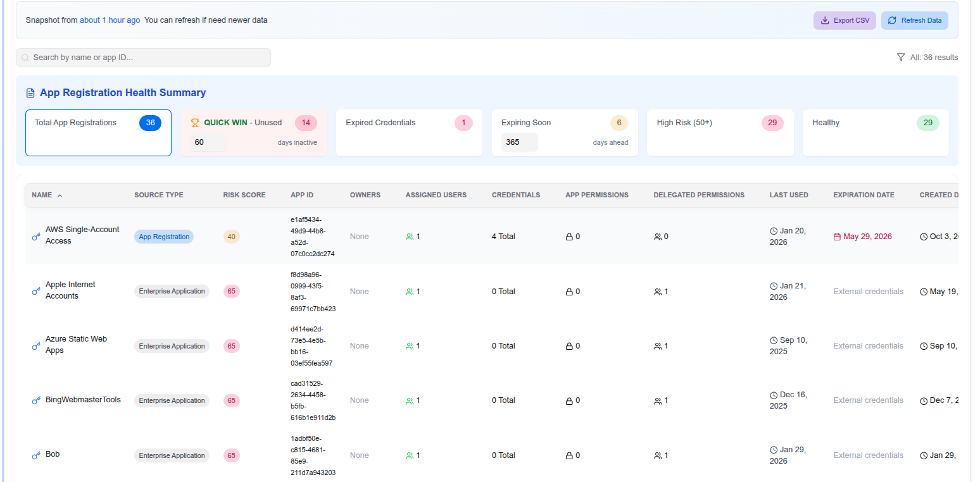Click the Refresh Data button
The height and width of the screenshot is (482, 980).
tap(914, 20)
